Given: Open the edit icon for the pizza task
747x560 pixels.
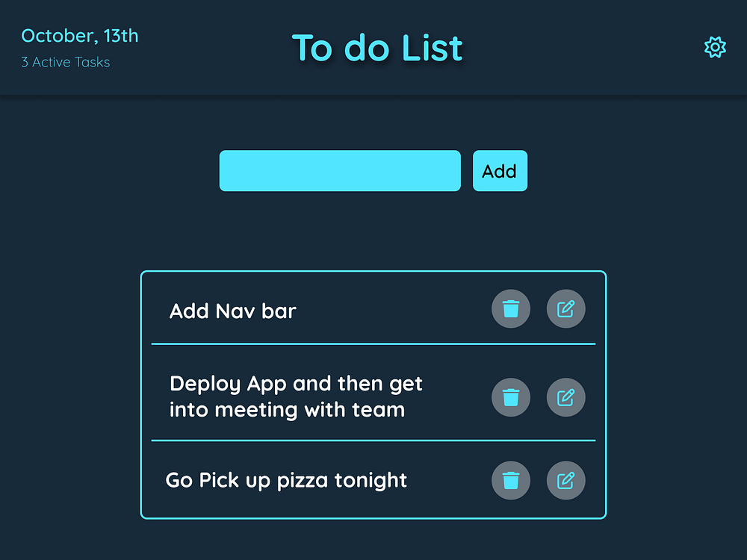Looking at the screenshot, I should (565, 481).
